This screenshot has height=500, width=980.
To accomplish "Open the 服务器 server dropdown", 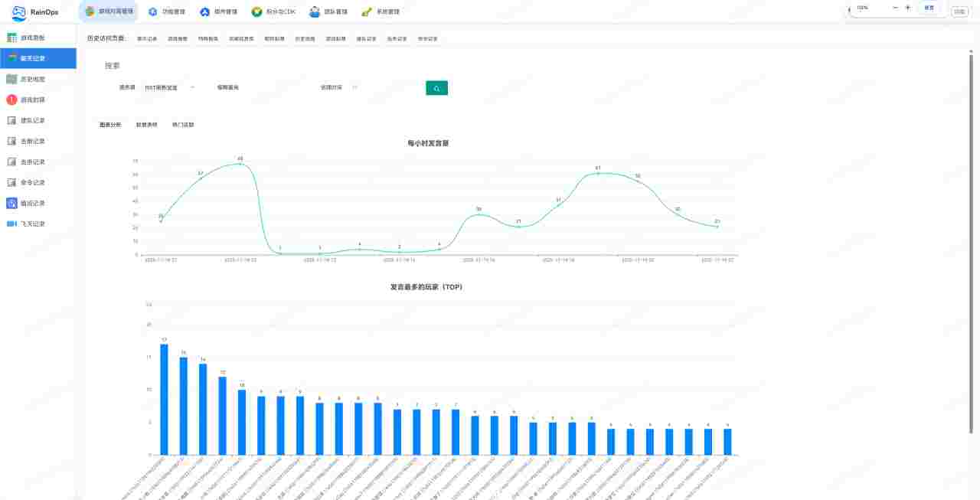I will coord(169,87).
